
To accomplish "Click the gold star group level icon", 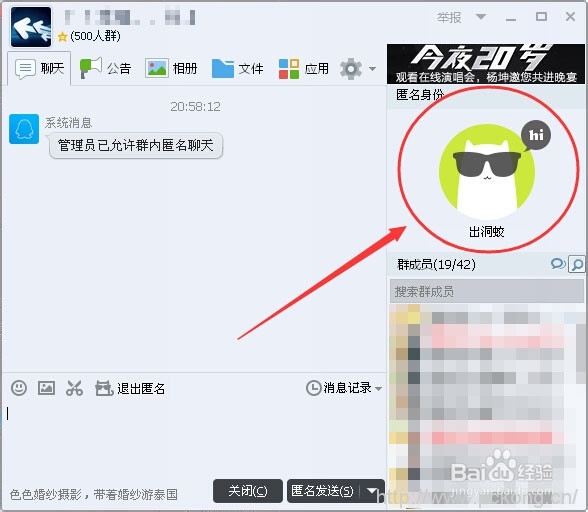I will pyautogui.click(x=62, y=37).
